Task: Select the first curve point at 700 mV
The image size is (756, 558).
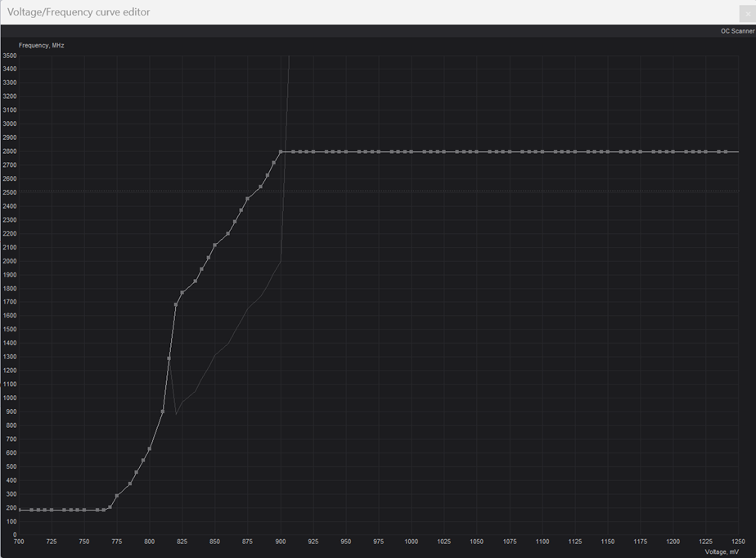Action: pyautogui.click(x=20, y=510)
